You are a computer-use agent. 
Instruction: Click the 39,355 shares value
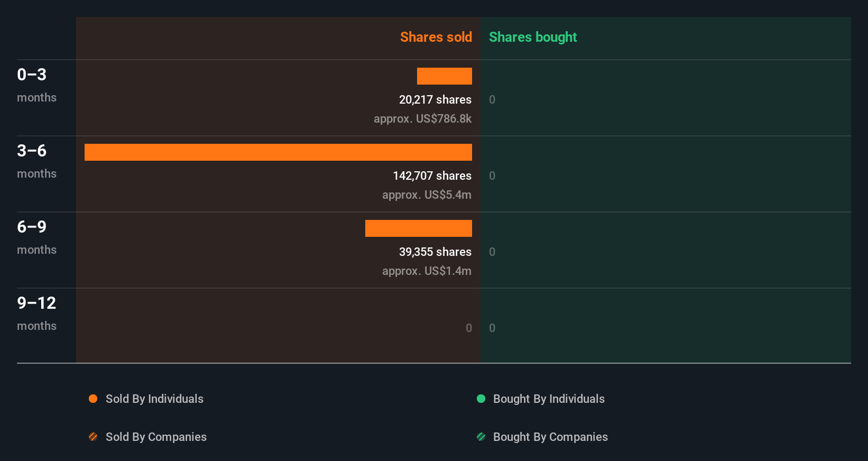(435, 252)
